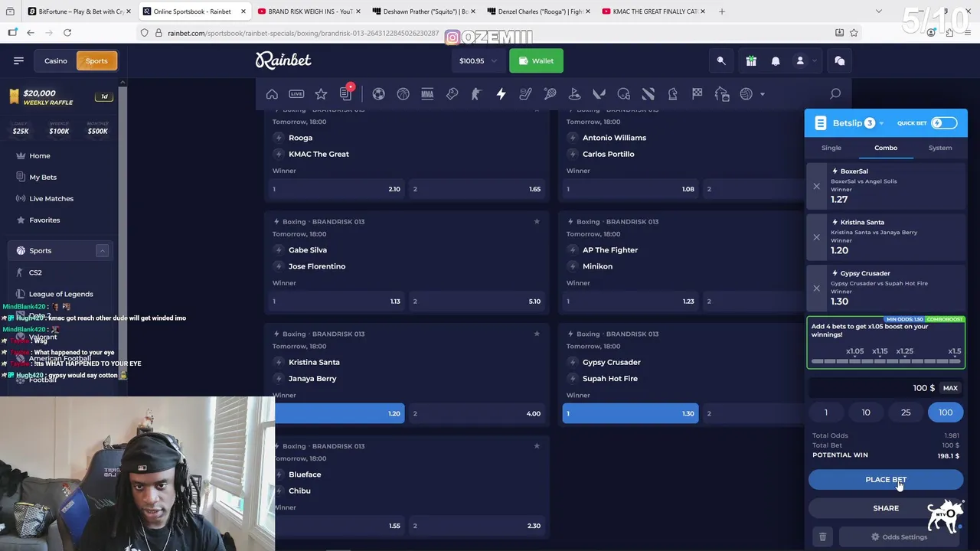Switch to Single betslip tab
This screenshot has height=551, width=980.
pos(831,148)
